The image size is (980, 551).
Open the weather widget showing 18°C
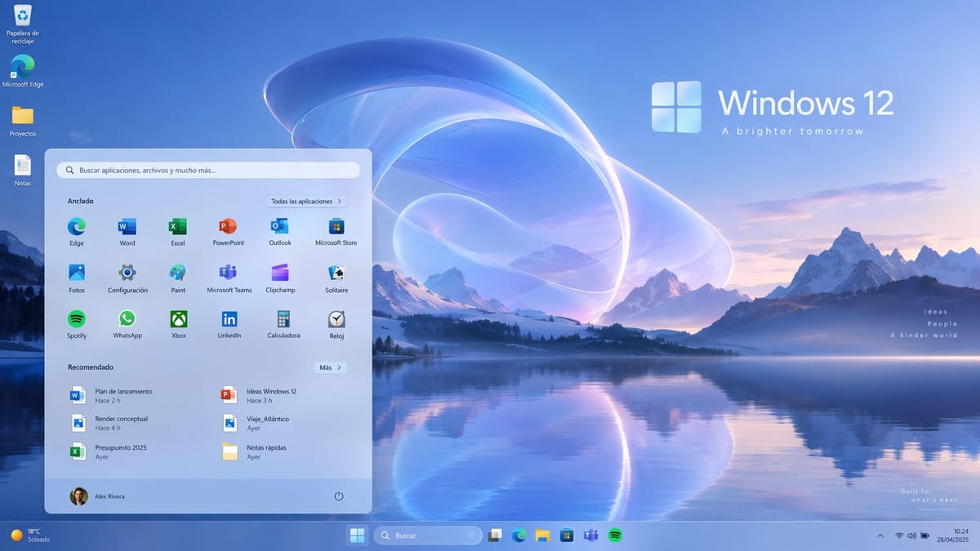31,535
